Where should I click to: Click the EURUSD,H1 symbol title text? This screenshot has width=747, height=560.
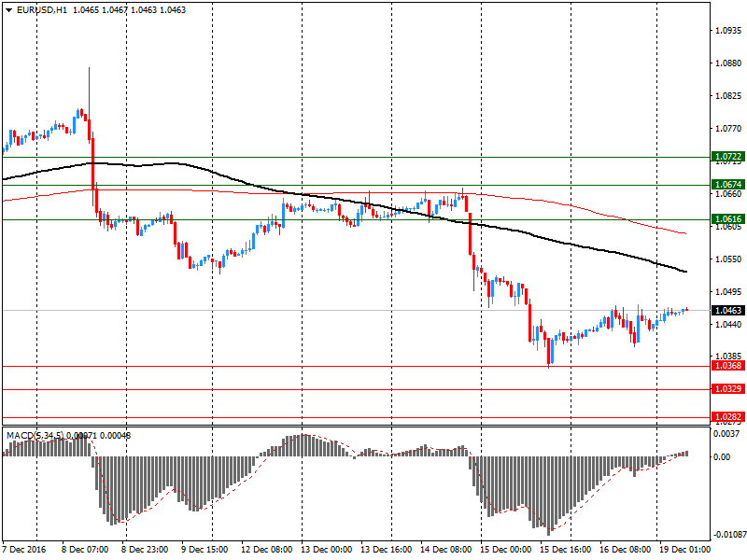(x=42, y=10)
